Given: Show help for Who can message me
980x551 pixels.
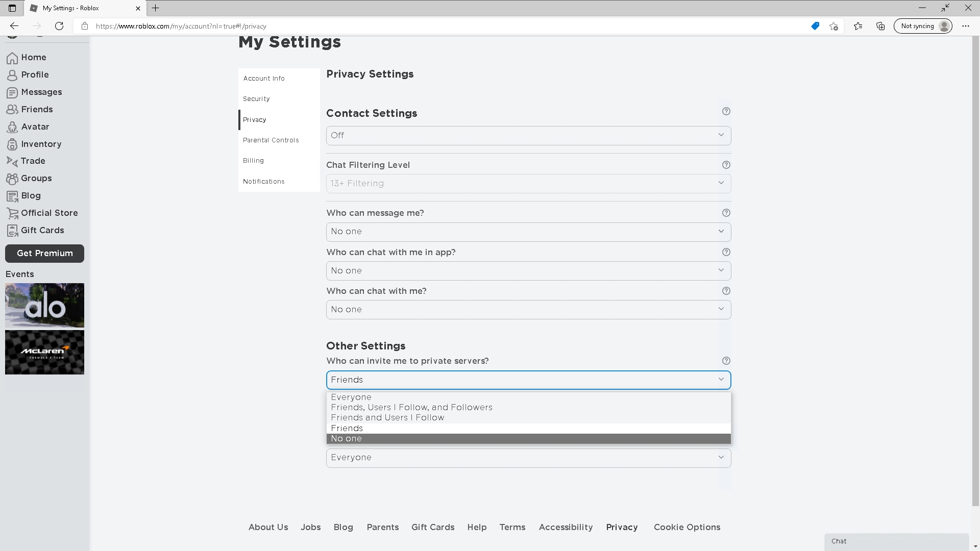Looking at the screenshot, I should pos(726,213).
